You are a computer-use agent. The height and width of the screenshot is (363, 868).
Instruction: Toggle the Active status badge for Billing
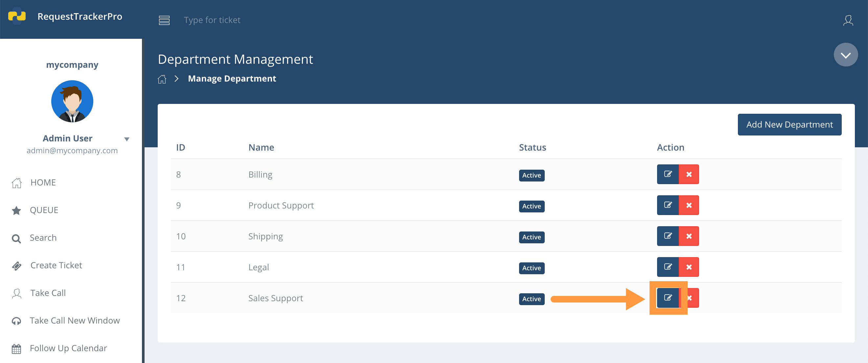531,176
